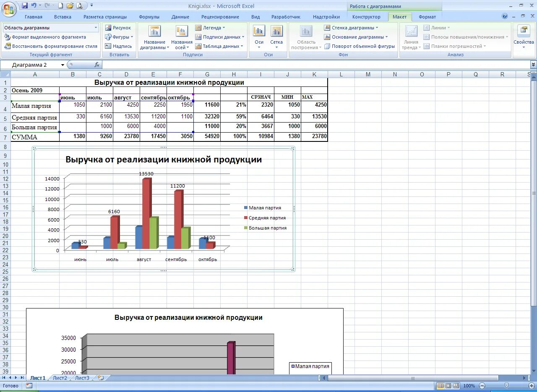Click the Большая партия green legend entry

tap(265, 228)
